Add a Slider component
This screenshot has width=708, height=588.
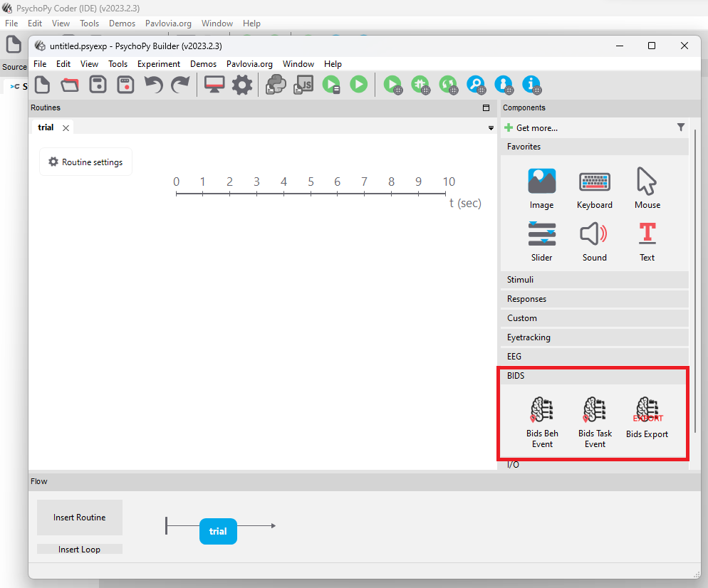click(x=542, y=241)
